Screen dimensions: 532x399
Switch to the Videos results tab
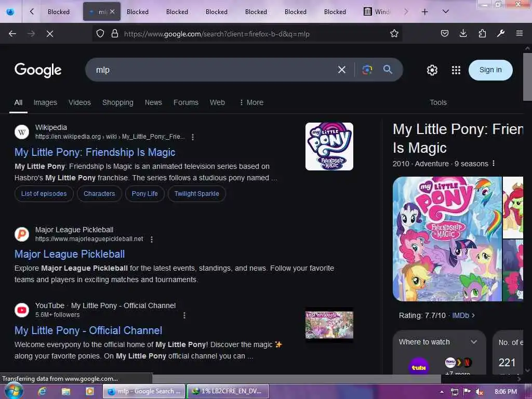pyautogui.click(x=79, y=102)
